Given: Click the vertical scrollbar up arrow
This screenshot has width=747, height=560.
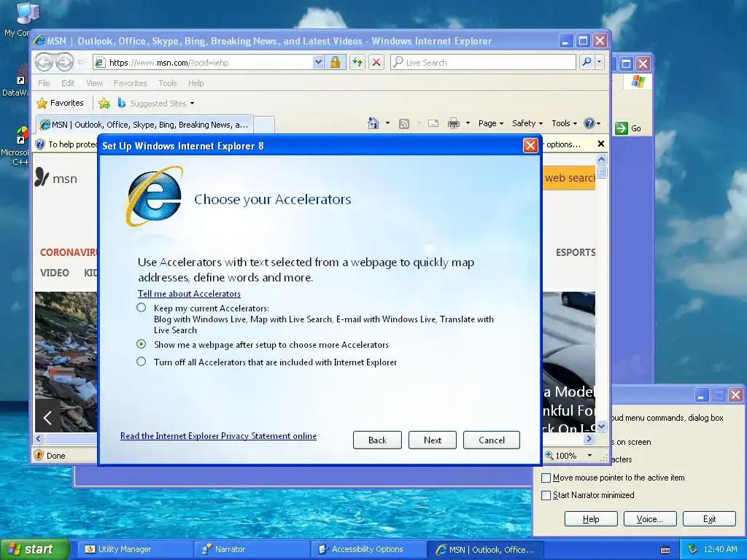Looking at the screenshot, I should pyautogui.click(x=601, y=159).
